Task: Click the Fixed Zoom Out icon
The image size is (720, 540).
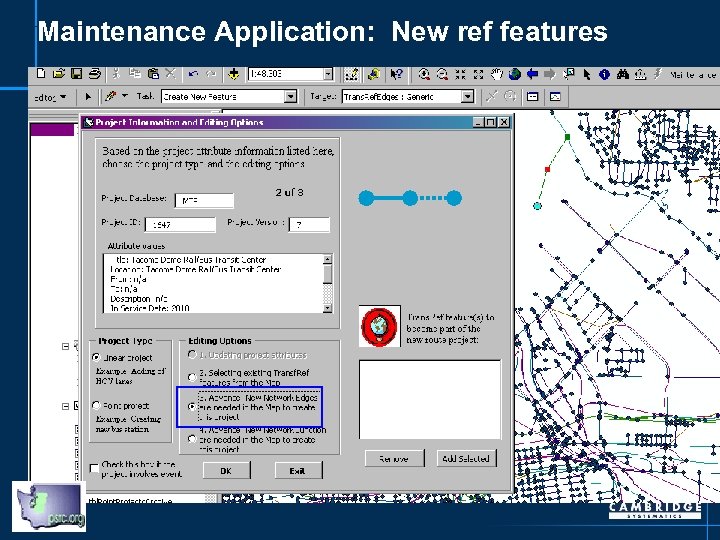Action: point(478,74)
